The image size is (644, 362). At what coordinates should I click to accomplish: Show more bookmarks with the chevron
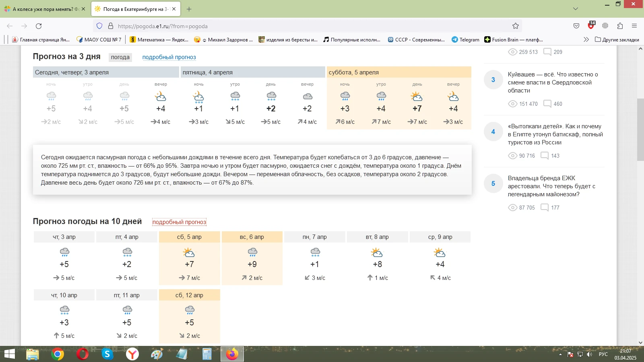(x=586, y=39)
